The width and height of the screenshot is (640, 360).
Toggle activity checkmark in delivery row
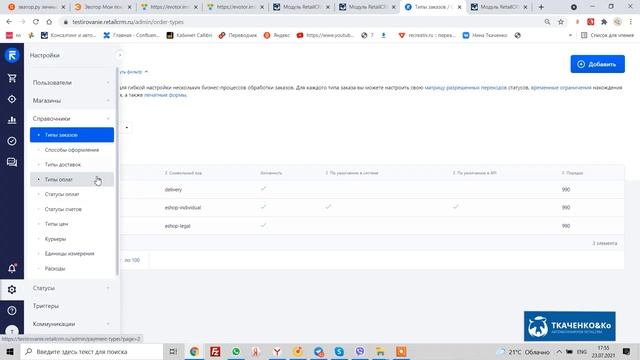coord(263,189)
